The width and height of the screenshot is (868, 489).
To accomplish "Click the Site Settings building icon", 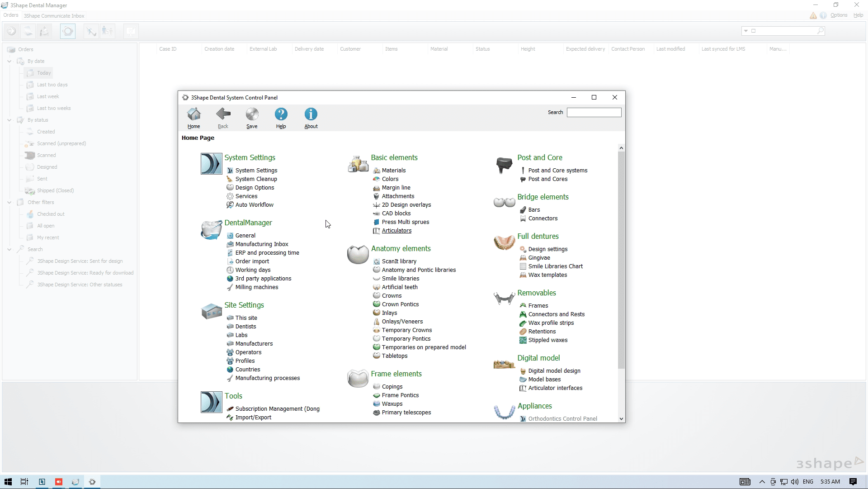I will coord(211,312).
